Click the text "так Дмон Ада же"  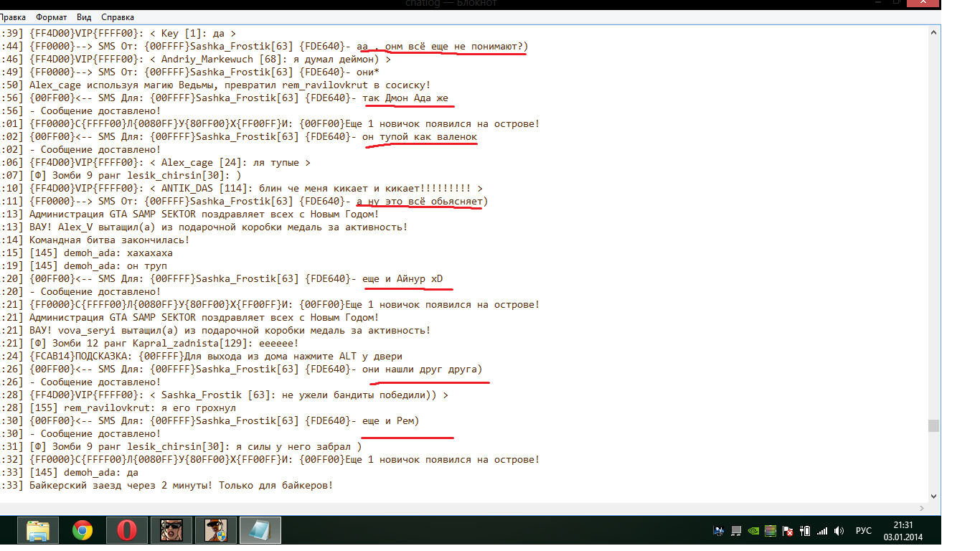(x=405, y=98)
